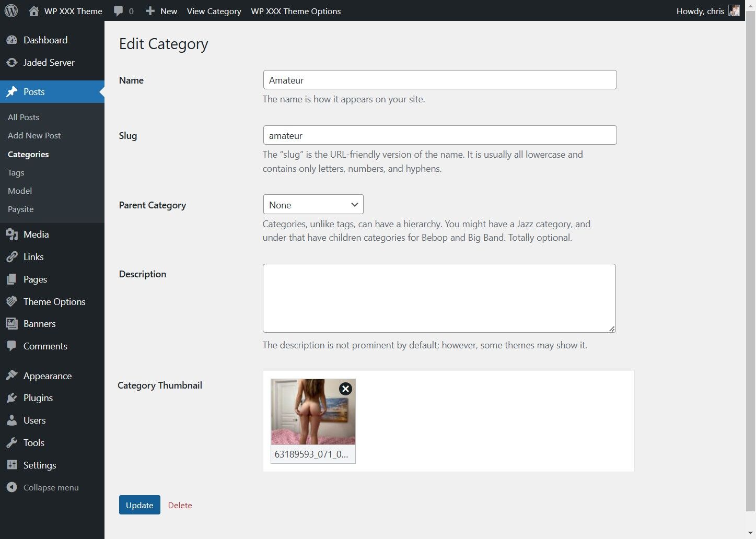Open the Parent Category dropdown
The image size is (756, 539).
(312, 204)
